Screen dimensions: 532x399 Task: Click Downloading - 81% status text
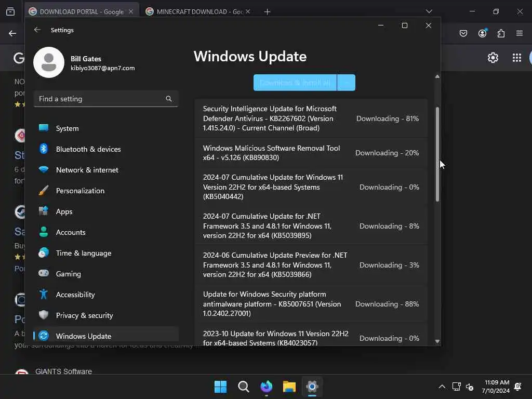pyautogui.click(x=388, y=118)
